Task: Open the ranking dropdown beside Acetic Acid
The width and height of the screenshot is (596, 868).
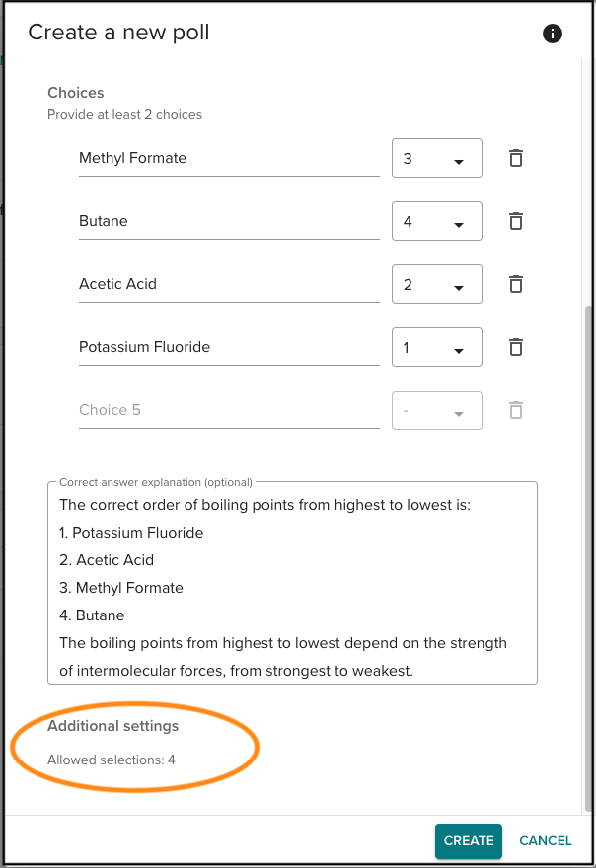Action: tap(436, 283)
